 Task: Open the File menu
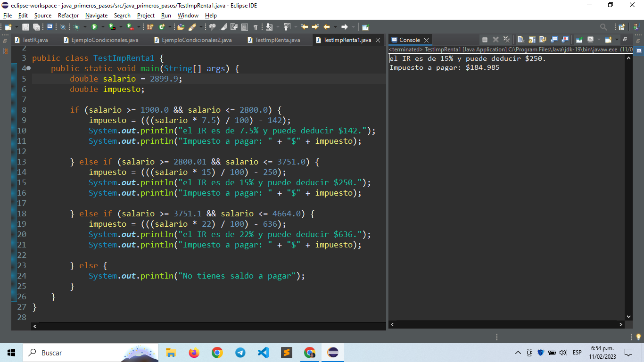click(7, 16)
